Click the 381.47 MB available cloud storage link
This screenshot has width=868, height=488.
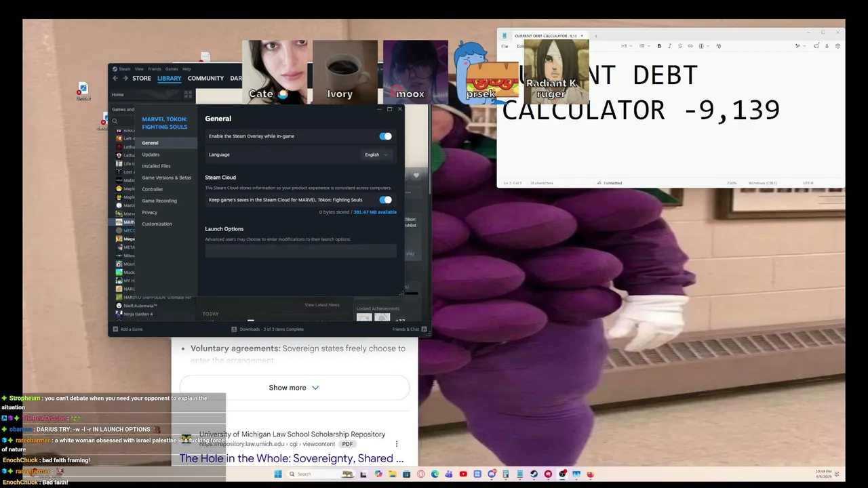pos(375,212)
